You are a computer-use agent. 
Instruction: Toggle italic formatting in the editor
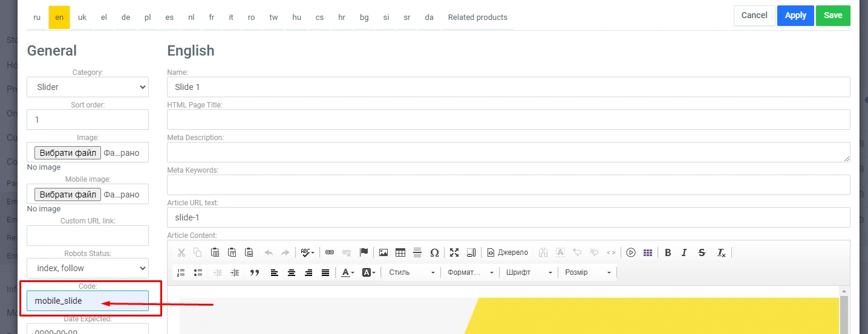point(684,252)
